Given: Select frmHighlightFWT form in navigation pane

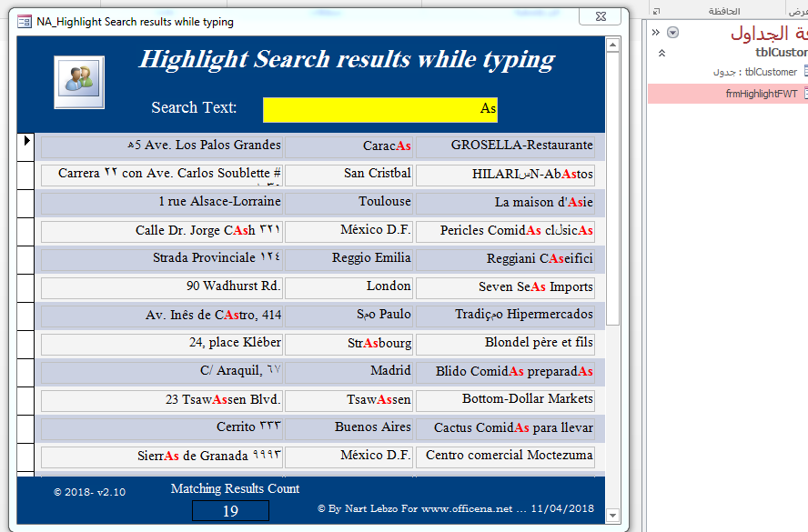Looking at the screenshot, I should pos(761,93).
